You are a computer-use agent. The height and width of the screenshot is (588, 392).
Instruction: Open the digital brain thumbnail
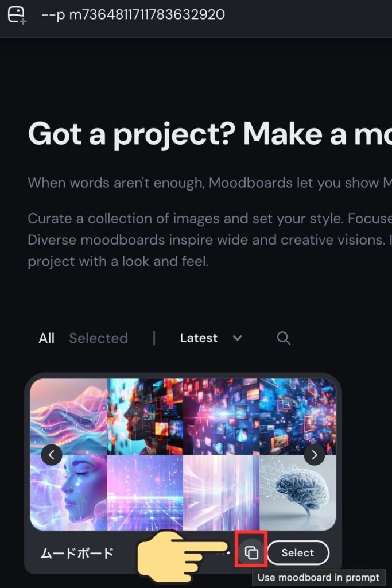[x=298, y=493]
